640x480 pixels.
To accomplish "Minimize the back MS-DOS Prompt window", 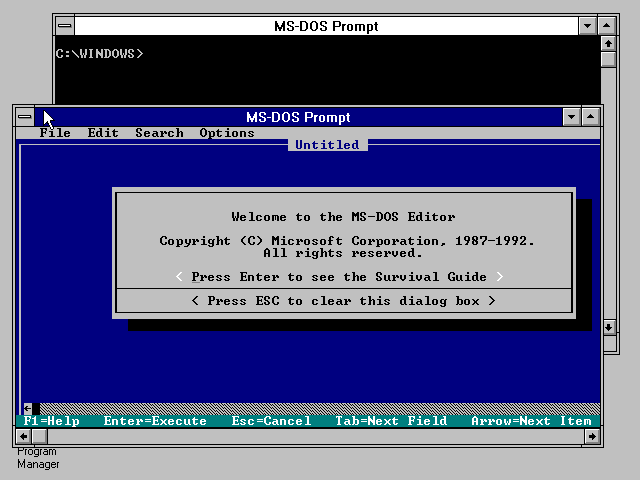I will click(x=591, y=25).
